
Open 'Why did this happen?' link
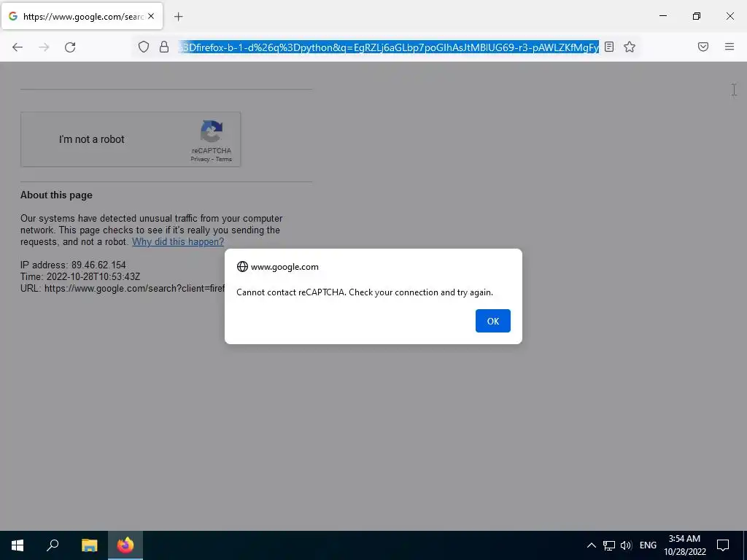(178, 241)
